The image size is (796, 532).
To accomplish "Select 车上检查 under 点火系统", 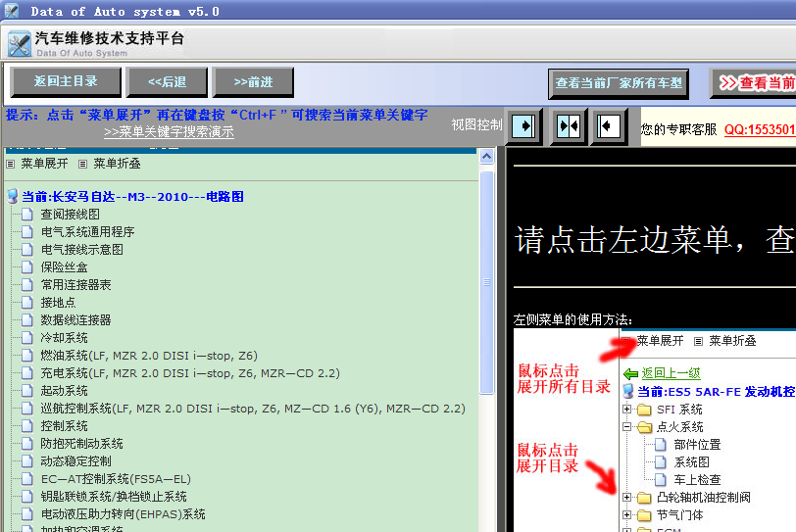I will tap(697, 480).
